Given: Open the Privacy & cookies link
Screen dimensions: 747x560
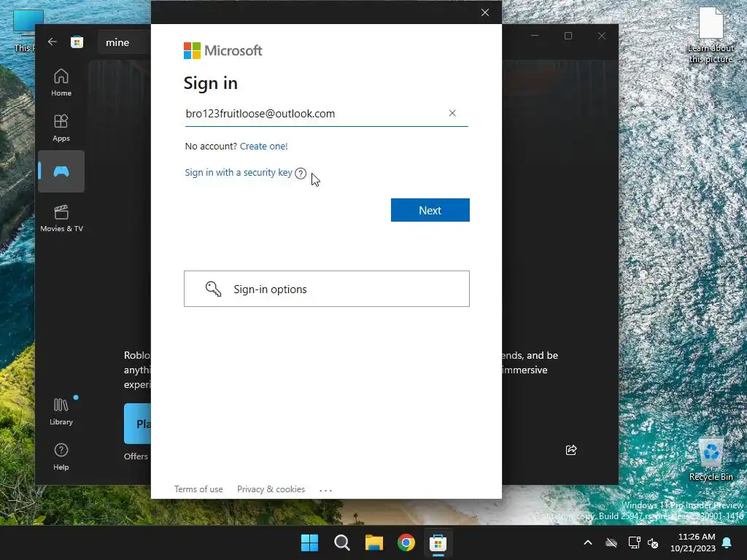Looking at the screenshot, I should 271,489.
